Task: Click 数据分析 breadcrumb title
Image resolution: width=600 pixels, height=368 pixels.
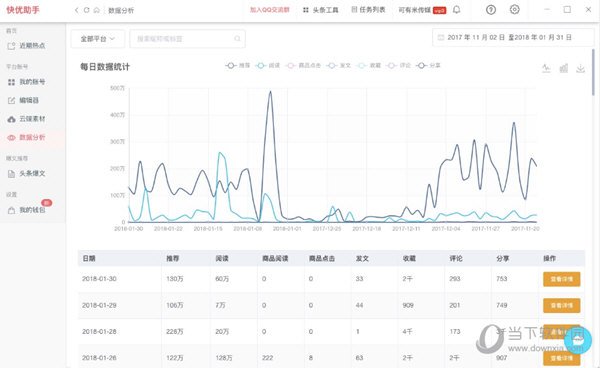Action: tap(121, 11)
